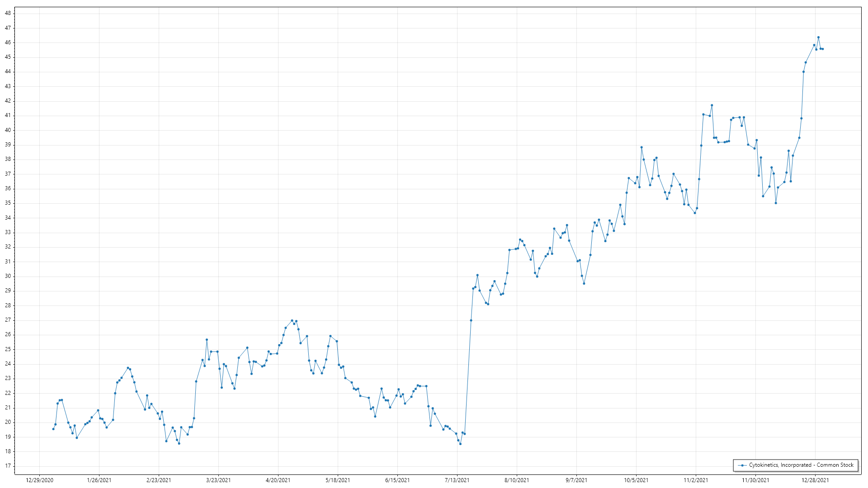Select the Cytokinetics Common Stock legend label

click(x=801, y=465)
